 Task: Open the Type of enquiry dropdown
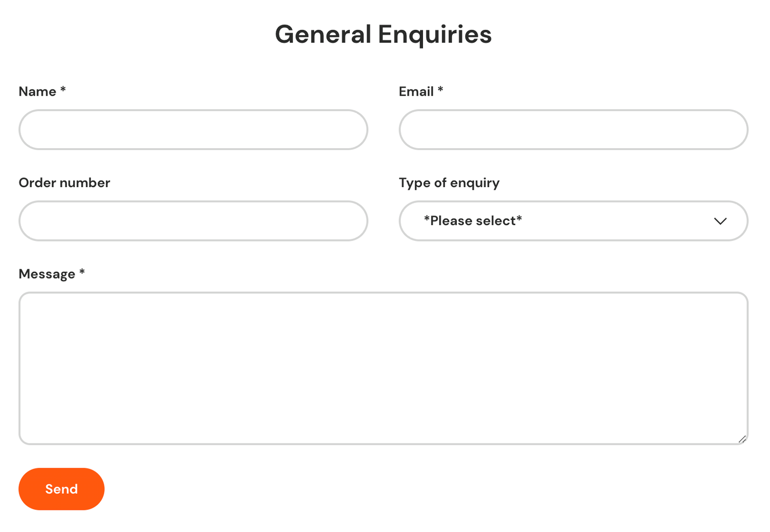click(x=573, y=221)
